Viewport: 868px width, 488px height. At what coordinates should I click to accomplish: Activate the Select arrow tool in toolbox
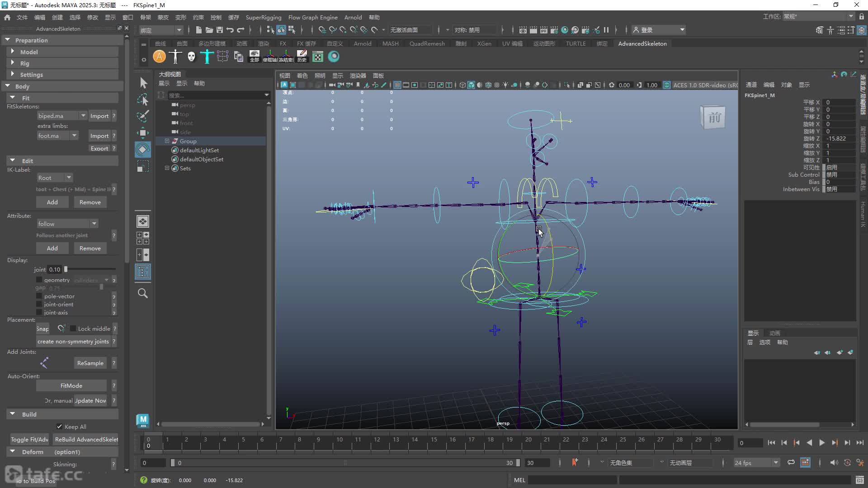tap(143, 83)
